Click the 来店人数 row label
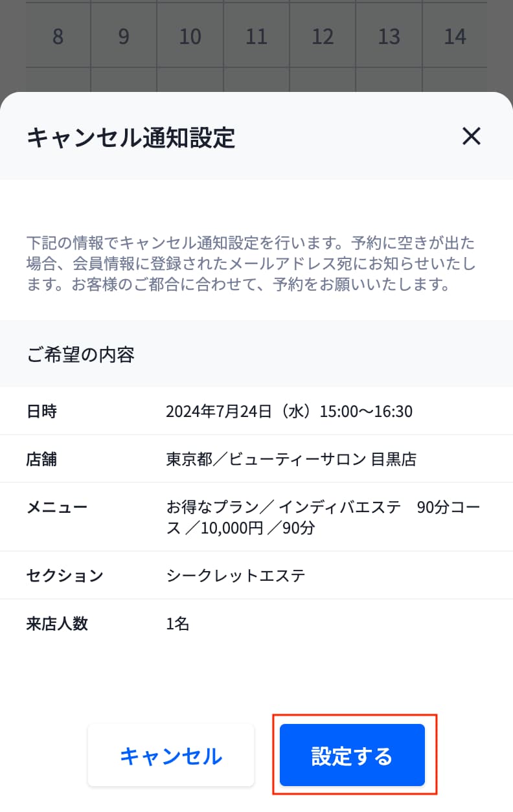Screen dimensions: 513x812 [x=57, y=624]
